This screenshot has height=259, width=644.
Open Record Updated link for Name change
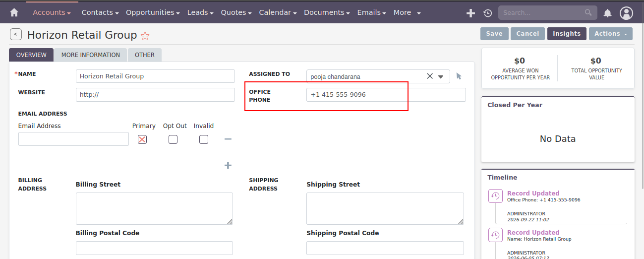[533, 232]
